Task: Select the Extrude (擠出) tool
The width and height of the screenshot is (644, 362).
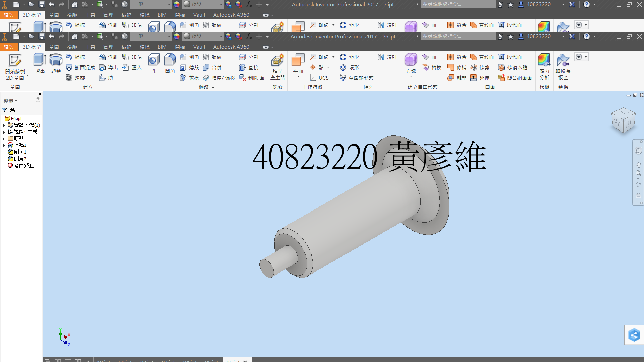Action: [40, 63]
